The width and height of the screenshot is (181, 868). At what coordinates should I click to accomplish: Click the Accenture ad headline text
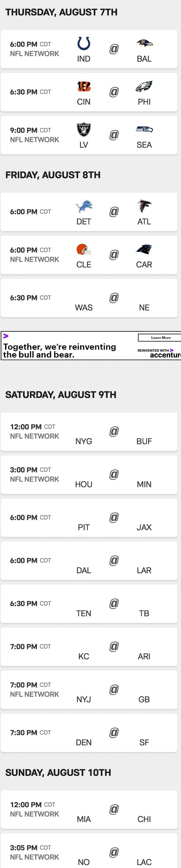[x=60, y=351]
